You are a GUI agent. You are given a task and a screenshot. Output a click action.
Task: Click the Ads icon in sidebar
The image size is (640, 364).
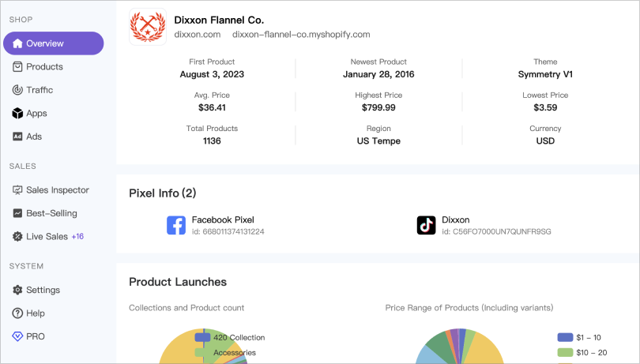coord(17,137)
